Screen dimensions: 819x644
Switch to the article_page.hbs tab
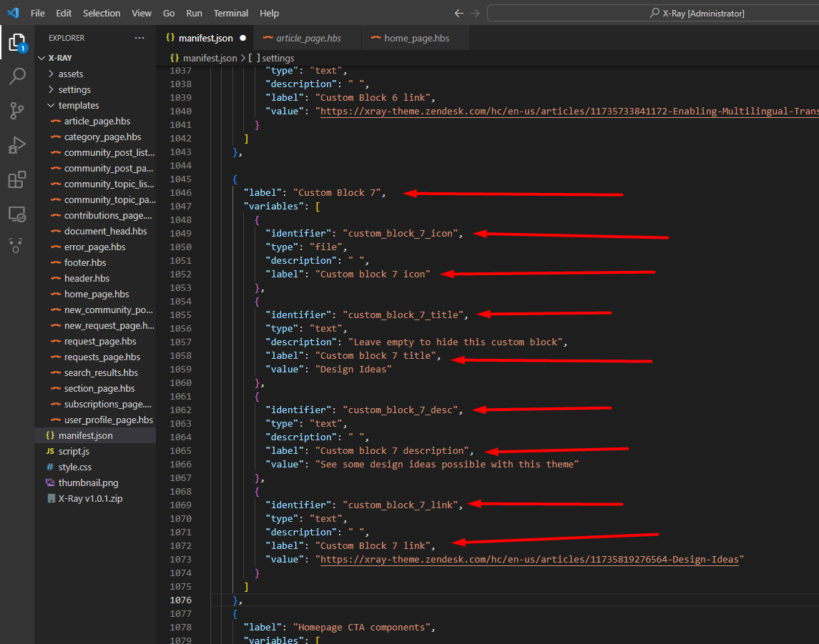[x=308, y=38]
